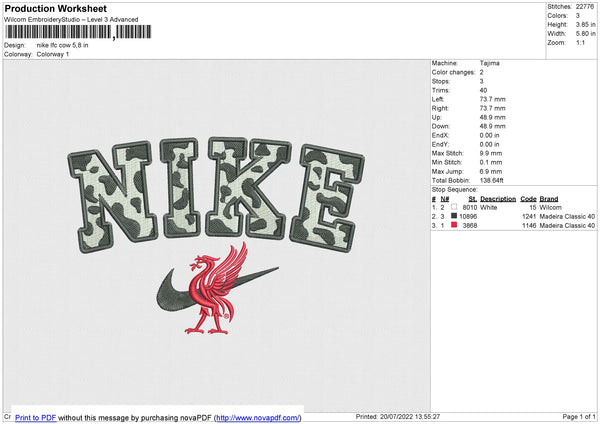Click the printed timestamp '20/07/2022 13:55:27'
The image size is (600, 424).
(x=410, y=416)
